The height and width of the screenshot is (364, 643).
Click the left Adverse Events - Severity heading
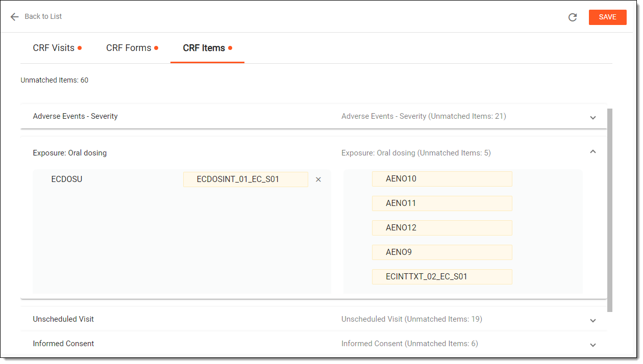[76, 116]
